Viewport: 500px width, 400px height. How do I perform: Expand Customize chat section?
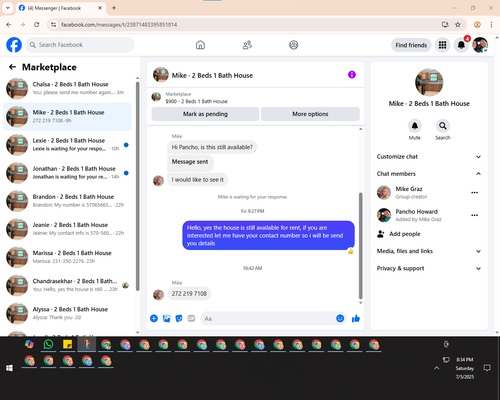429,157
